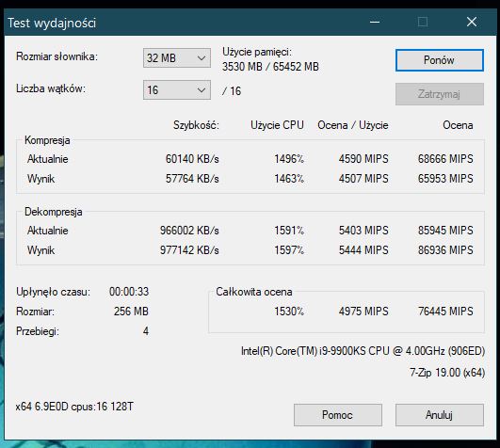Click the Ponów restart button
The image size is (500, 448).
click(x=440, y=60)
